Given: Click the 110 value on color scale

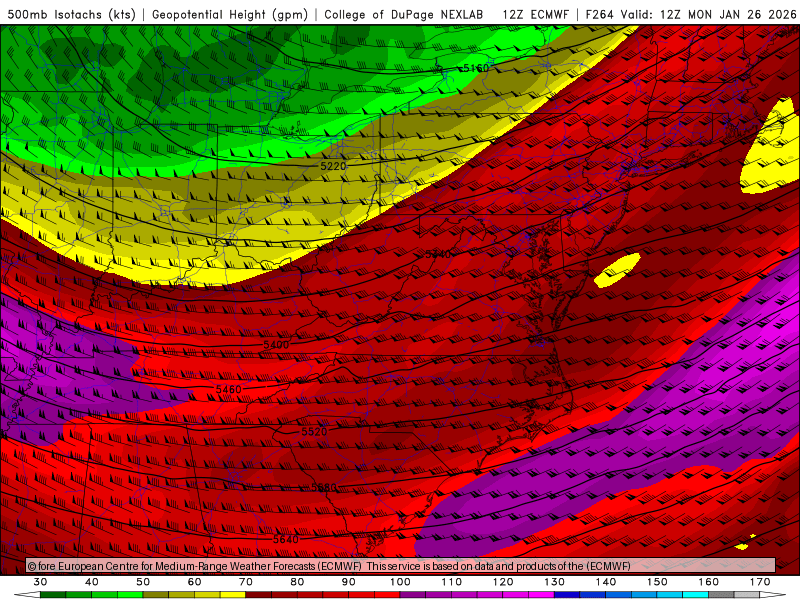Looking at the screenshot, I should tap(452, 582).
